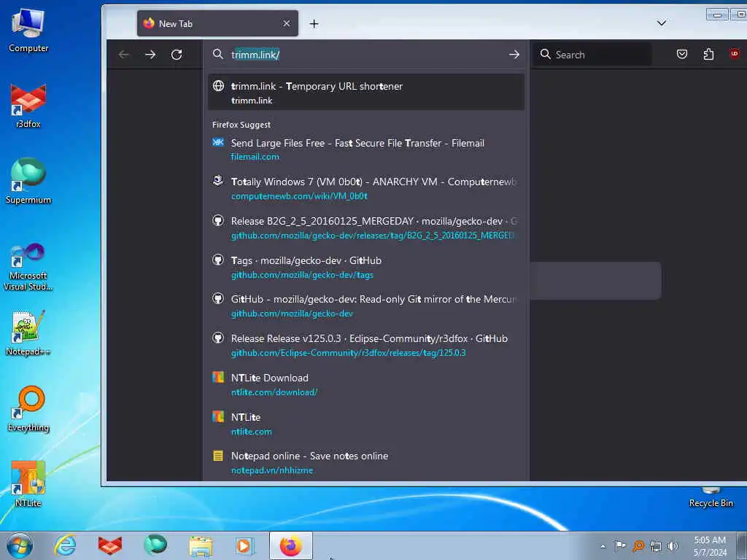Select GitHub mozilla/gecko-dev Read-only mirror suggestion

point(366,306)
